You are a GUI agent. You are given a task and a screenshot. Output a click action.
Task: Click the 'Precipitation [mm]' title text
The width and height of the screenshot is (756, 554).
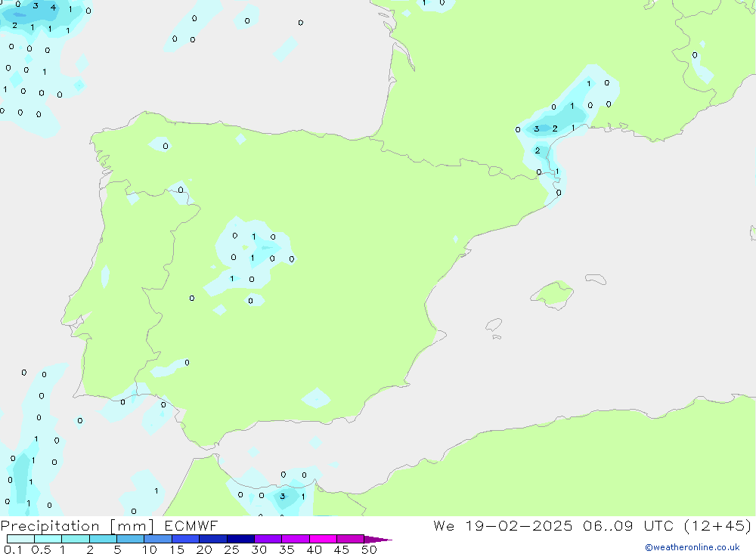pos(78,525)
